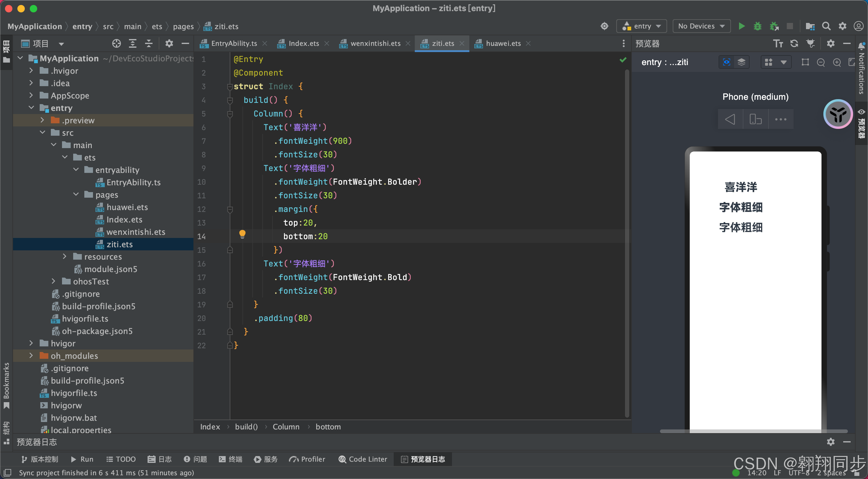Click the previewer zoom in icon
The image size is (868, 479).
(x=837, y=62)
